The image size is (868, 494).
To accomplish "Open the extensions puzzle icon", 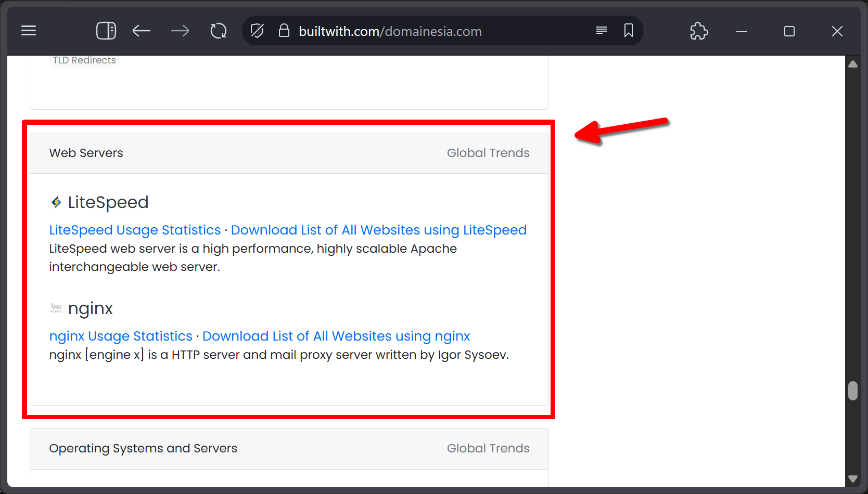I will click(699, 31).
